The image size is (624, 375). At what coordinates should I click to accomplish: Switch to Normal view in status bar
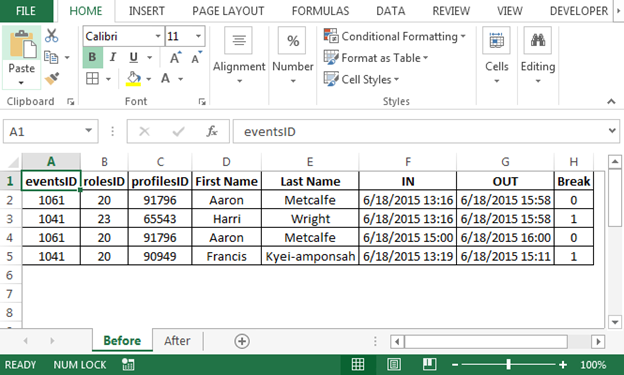(357, 364)
